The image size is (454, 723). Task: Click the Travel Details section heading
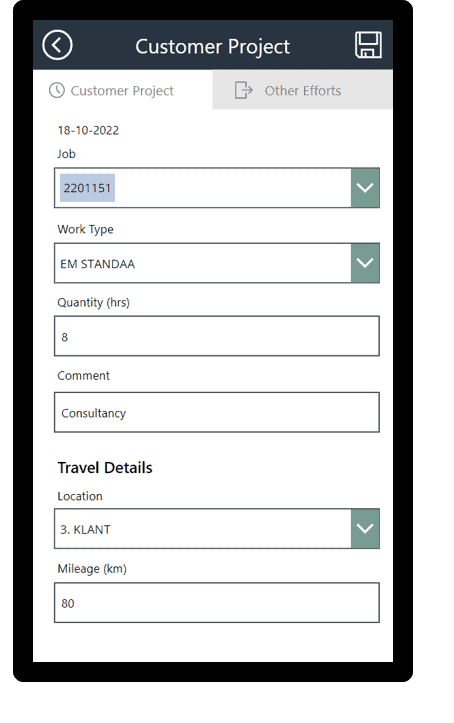[x=105, y=468]
